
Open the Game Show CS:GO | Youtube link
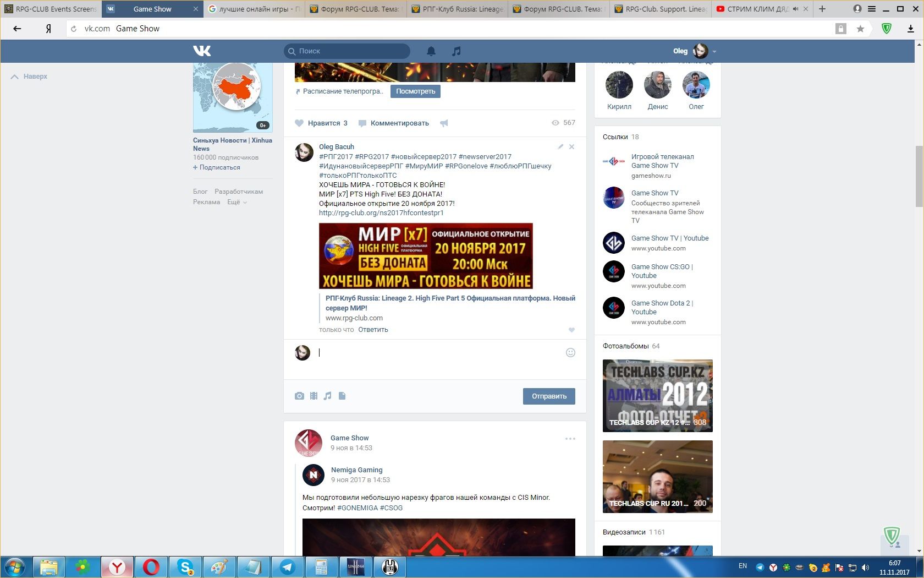tap(662, 271)
